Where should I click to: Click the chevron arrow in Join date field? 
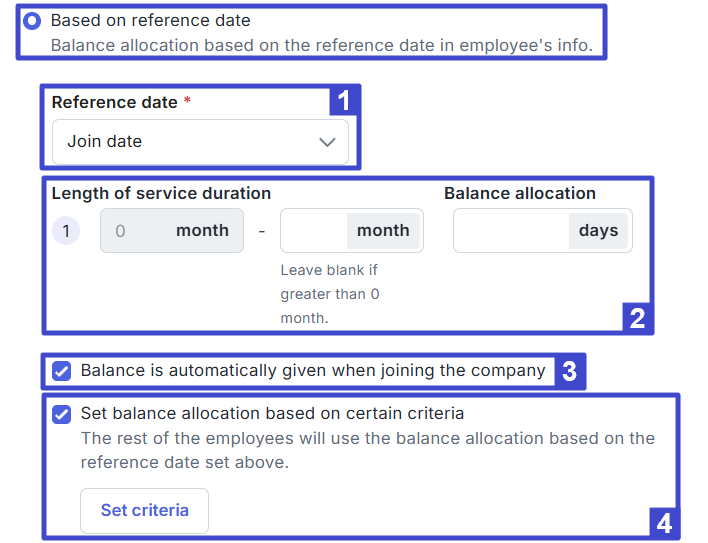pos(327,142)
